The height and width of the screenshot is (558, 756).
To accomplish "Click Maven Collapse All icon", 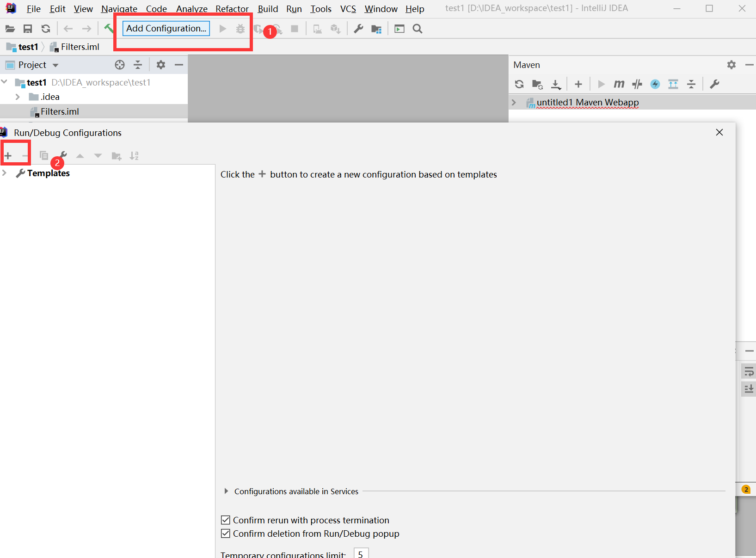I will [x=691, y=84].
